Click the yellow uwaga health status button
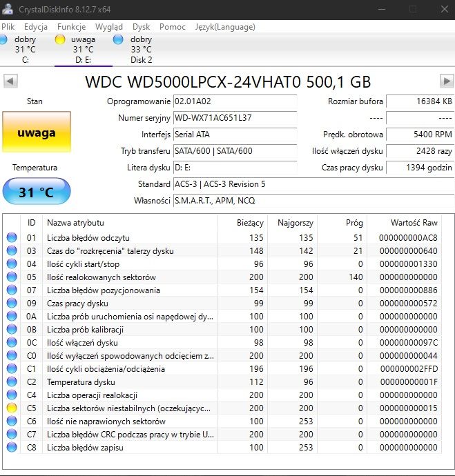 37,132
